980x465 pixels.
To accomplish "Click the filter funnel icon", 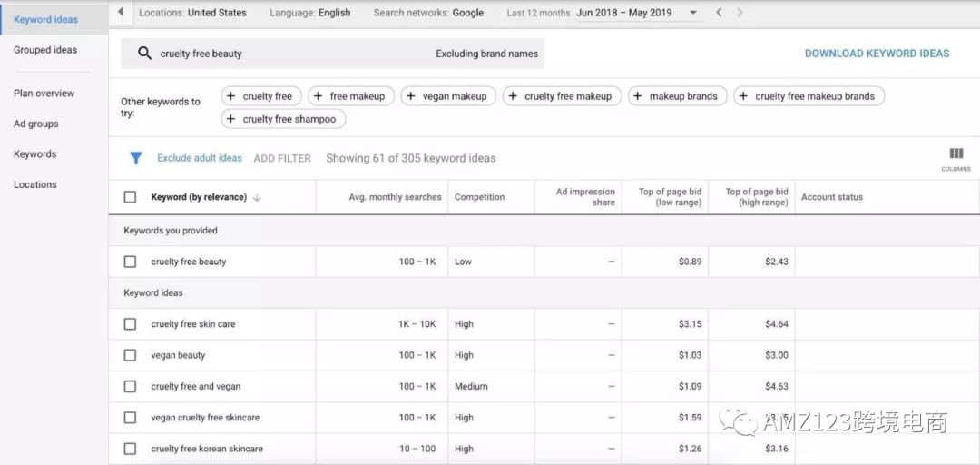I will 136,158.
